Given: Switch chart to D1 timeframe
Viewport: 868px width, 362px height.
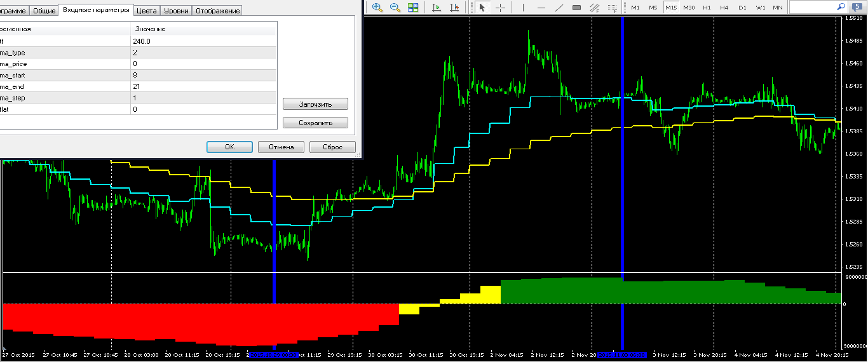Looking at the screenshot, I should 742,8.
